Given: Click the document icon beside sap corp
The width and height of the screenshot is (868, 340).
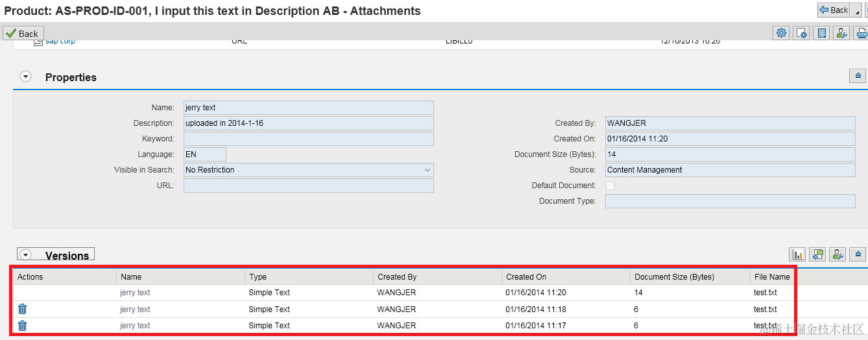Looking at the screenshot, I should click(38, 41).
